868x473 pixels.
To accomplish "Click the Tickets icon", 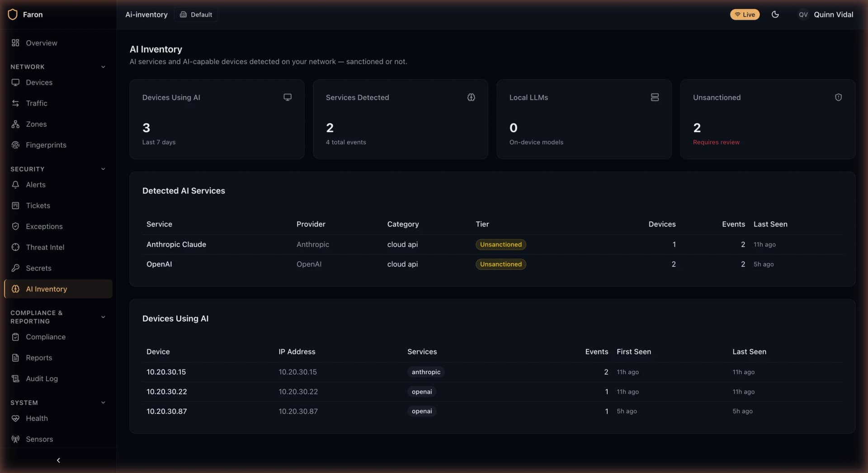I will pyautogui.click(x=15, y=205).
